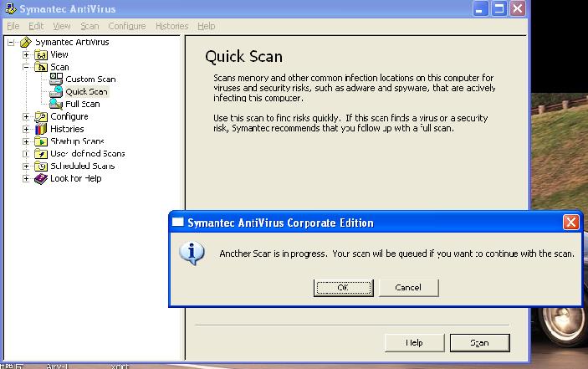This screenshot has width=588, height=369.
Task: Expand the Look for Help tree node
Action: click(x=26, y=178)
